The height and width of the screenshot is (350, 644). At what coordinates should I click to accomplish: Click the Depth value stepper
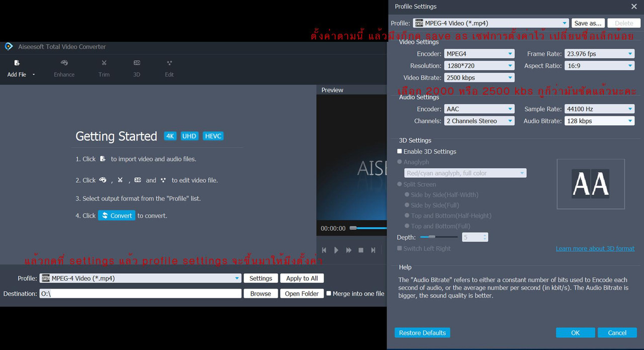click(x=485, y=237)
